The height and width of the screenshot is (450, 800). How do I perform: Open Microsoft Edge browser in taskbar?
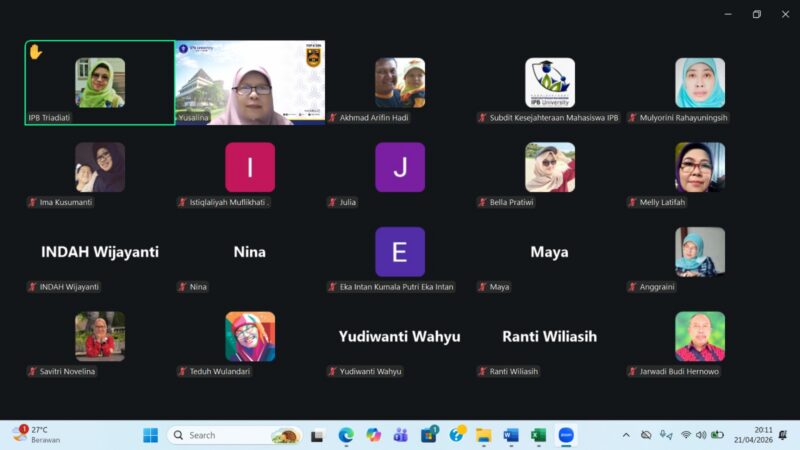pyautogui.click(x=346, y=435)
